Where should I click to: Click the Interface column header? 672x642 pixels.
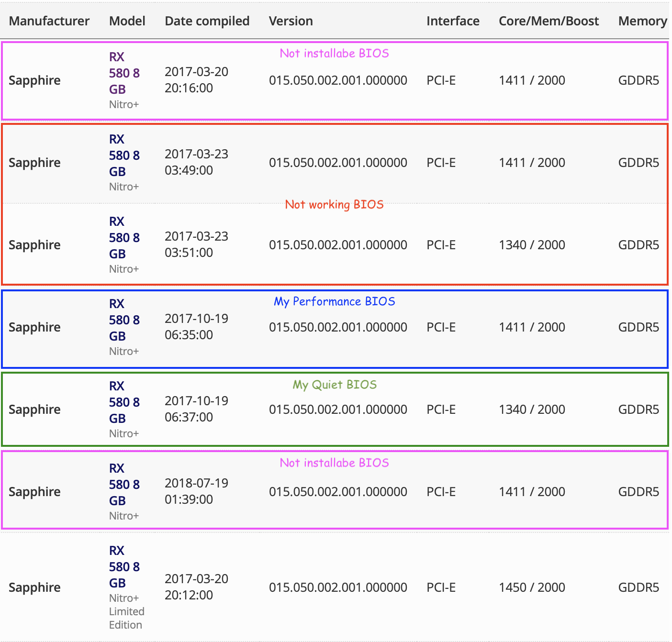click(x=452, y=21)
